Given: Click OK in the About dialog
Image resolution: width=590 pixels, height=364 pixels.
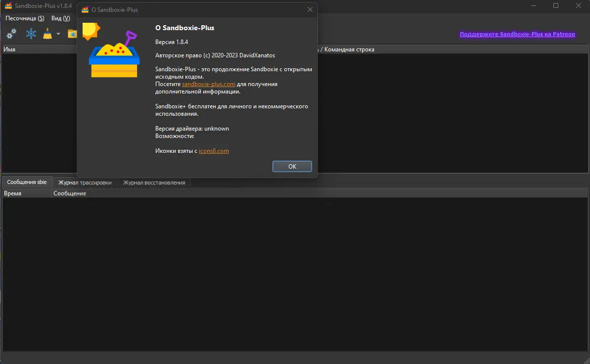Looking at the screenshot, I should coord(292,166).
